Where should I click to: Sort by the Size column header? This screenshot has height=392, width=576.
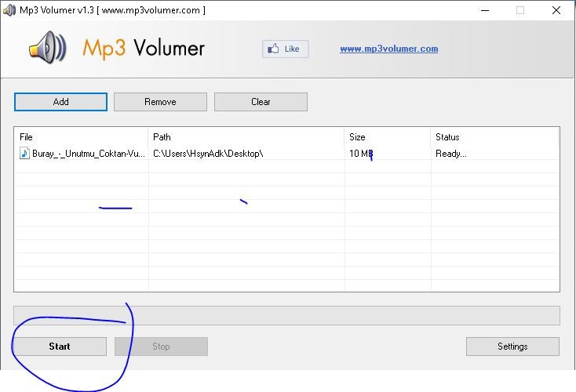point(387,137)
